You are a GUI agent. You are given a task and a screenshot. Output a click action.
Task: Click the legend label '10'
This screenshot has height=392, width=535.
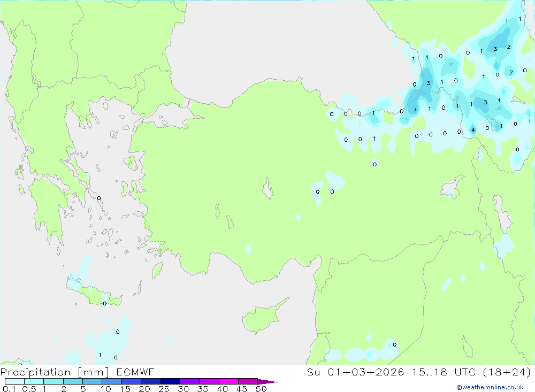pyautogui.click(x=106, y=389)
